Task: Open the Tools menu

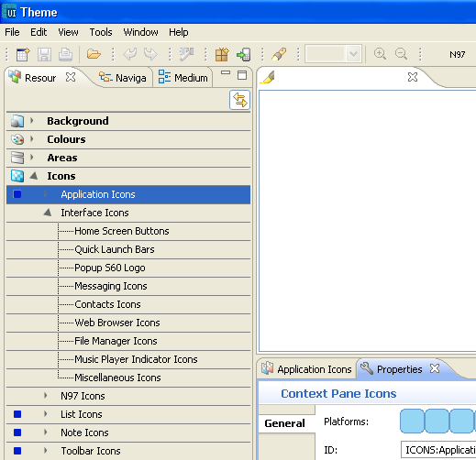Action: click(101, 32)
